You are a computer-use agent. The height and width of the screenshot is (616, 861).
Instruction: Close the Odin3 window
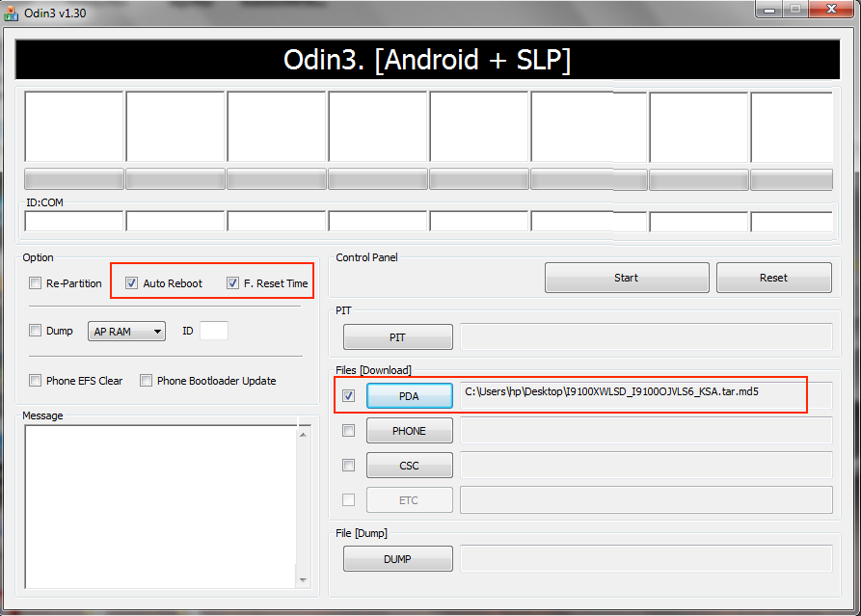[x=831, y=10]
